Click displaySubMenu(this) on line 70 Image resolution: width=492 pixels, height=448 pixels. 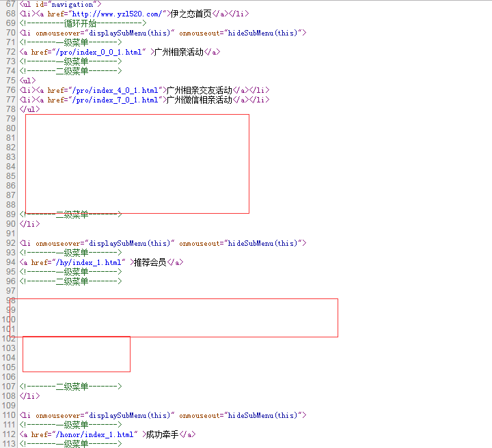pos(129,33)
